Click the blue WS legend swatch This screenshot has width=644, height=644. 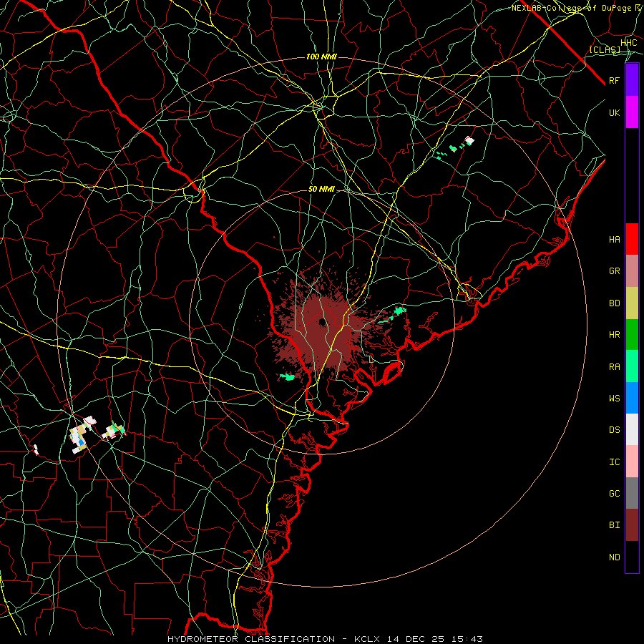[x=632, y=398]
